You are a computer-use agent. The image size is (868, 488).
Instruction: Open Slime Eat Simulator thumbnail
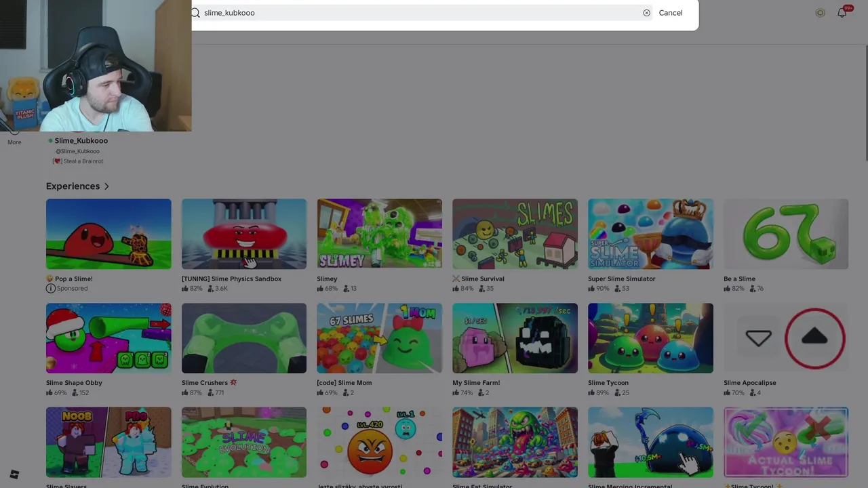[x=515, y=443]
